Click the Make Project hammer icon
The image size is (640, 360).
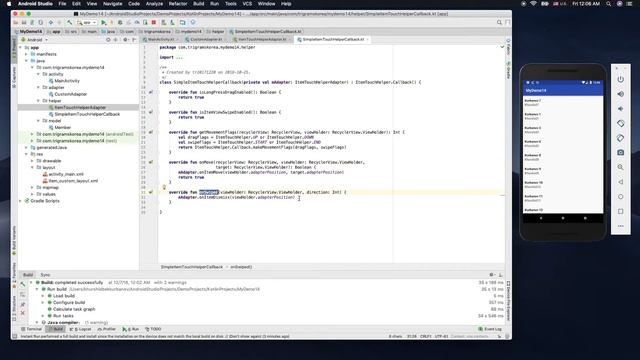pos(69,22)
